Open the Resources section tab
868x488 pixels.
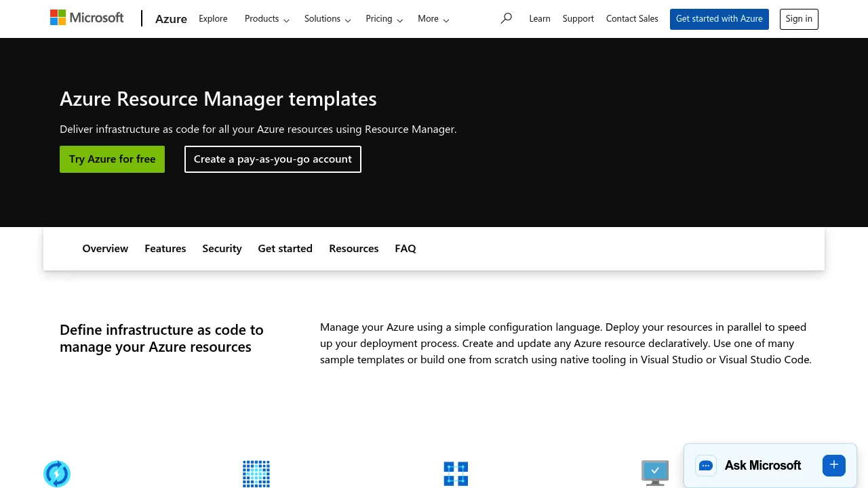click(x=354, y=248)
